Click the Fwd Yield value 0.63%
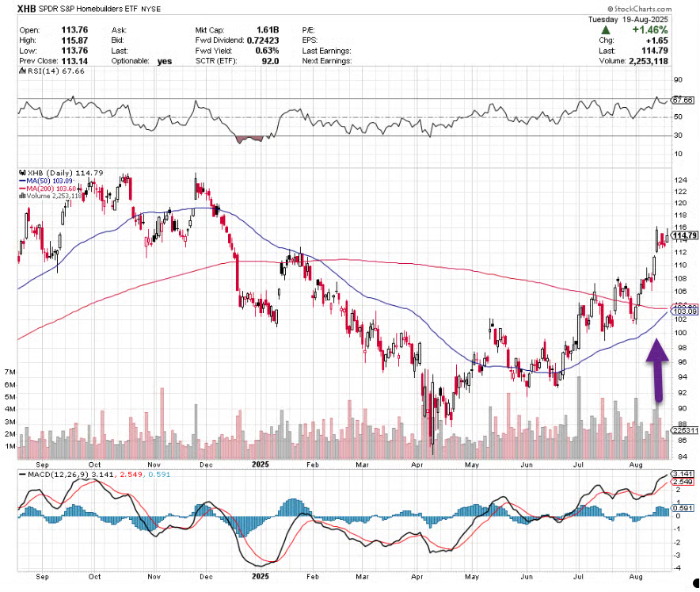700x592 pixels. tap(267, 51)
